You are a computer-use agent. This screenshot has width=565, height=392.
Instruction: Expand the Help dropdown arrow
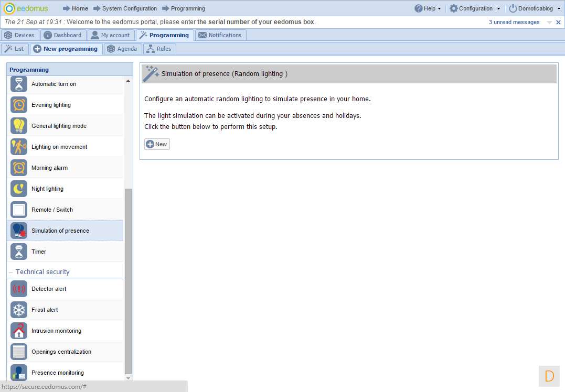click(439, 8)
